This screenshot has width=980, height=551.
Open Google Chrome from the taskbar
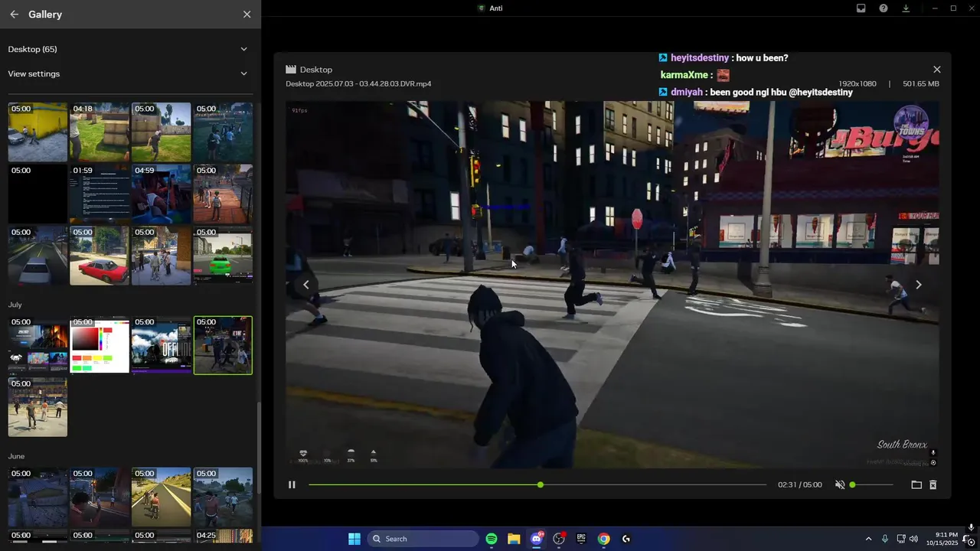604,539
